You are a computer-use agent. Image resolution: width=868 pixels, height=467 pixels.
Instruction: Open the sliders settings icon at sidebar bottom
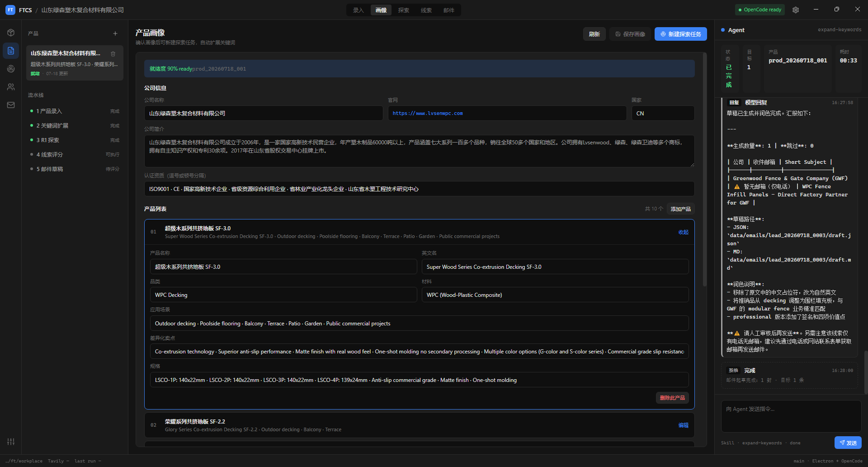[x=11, y=442]
